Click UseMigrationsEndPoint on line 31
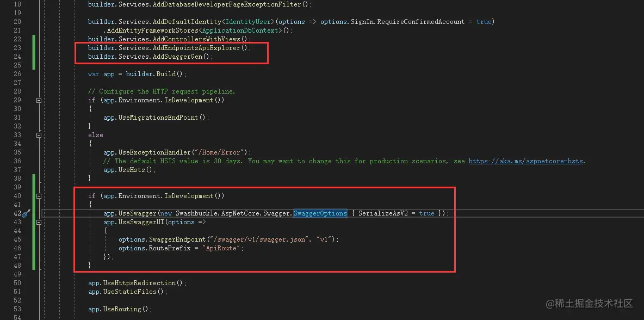 (158, 118)
